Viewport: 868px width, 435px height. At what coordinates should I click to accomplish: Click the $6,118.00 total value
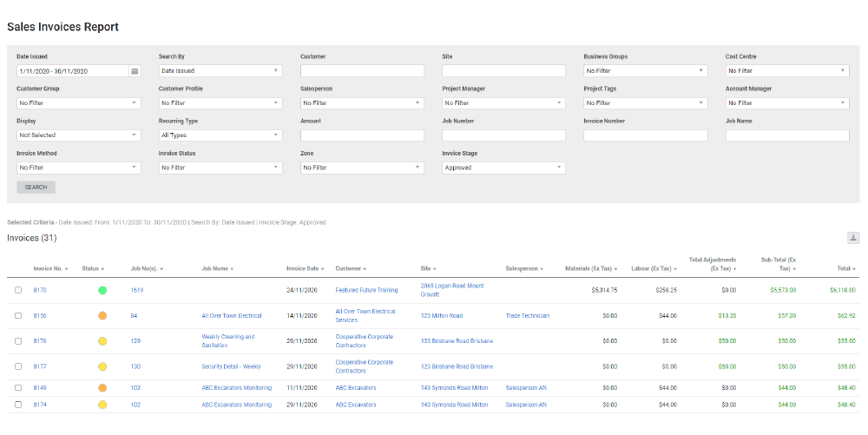pos(843,290)
